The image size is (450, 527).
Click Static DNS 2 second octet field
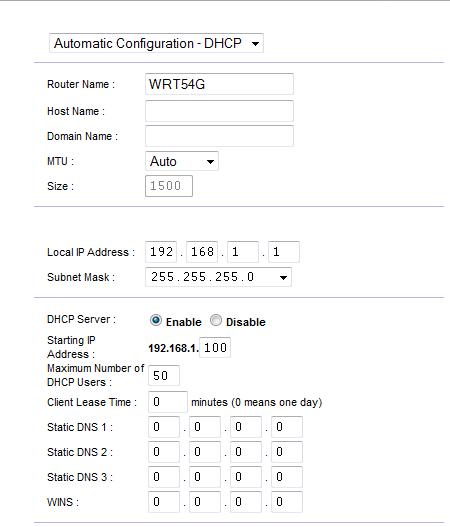coord(205,452)
